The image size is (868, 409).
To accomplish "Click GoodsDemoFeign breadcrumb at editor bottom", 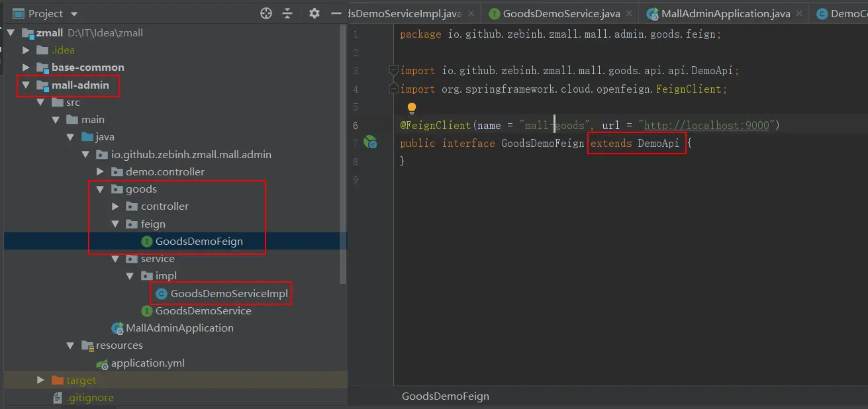I will point(446,396).
